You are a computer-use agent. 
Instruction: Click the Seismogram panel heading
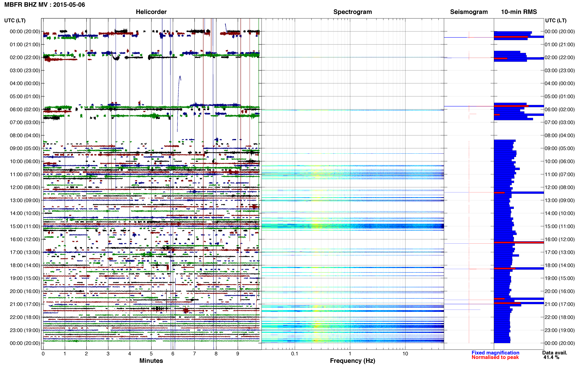[x=469, y=12]
